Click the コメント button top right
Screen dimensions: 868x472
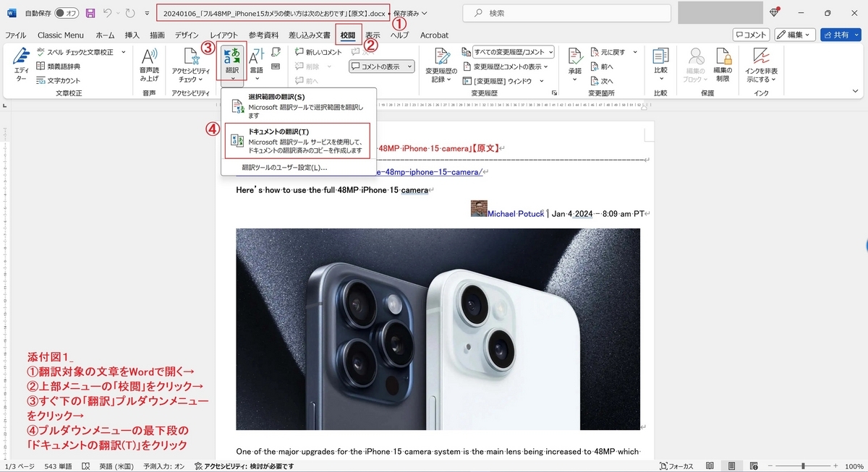[751, 35]
